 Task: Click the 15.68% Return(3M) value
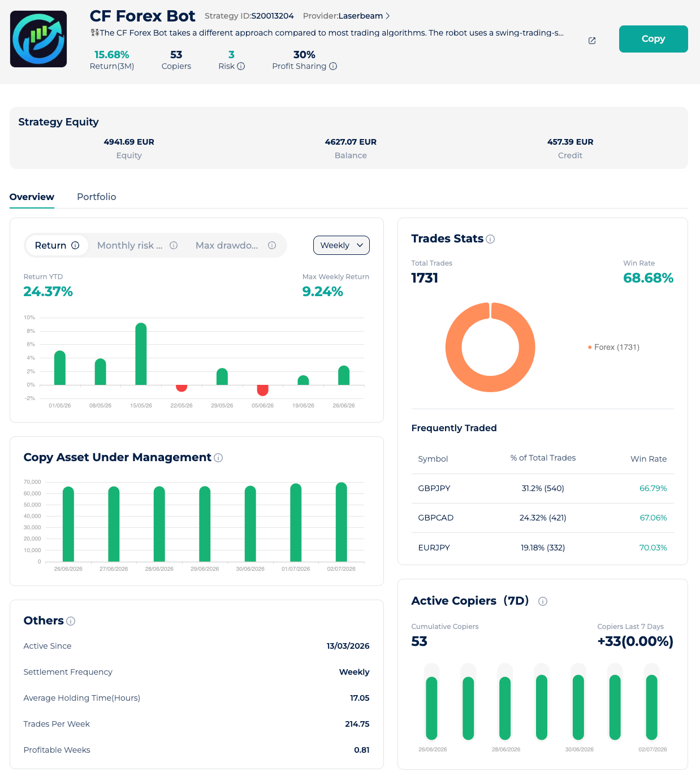tap(112, 55)
